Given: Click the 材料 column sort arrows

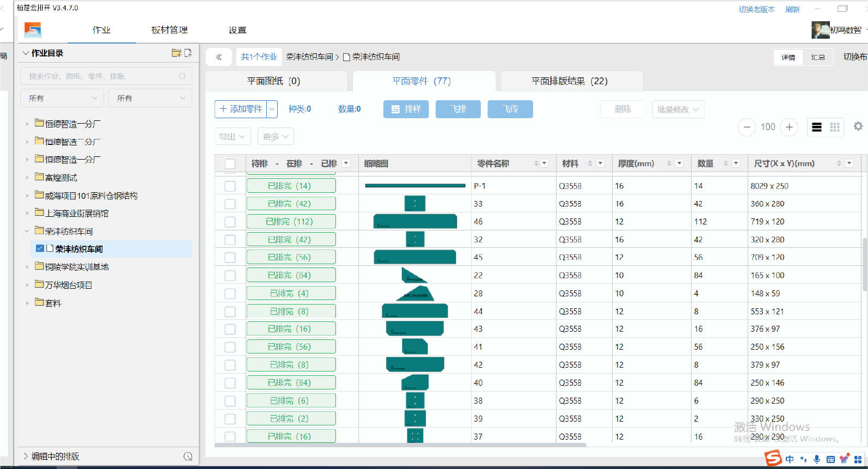Looking at the screenshot, I should [590, 163].
